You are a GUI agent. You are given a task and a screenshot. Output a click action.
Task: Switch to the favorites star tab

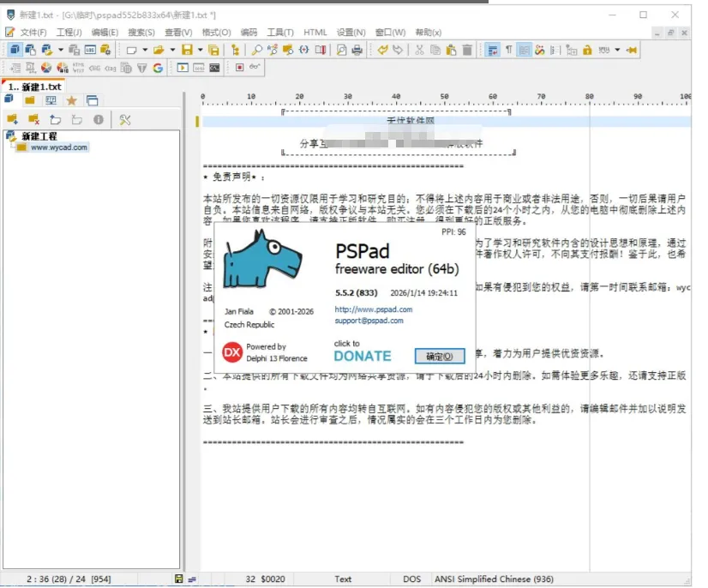click(x=71, y=100)
